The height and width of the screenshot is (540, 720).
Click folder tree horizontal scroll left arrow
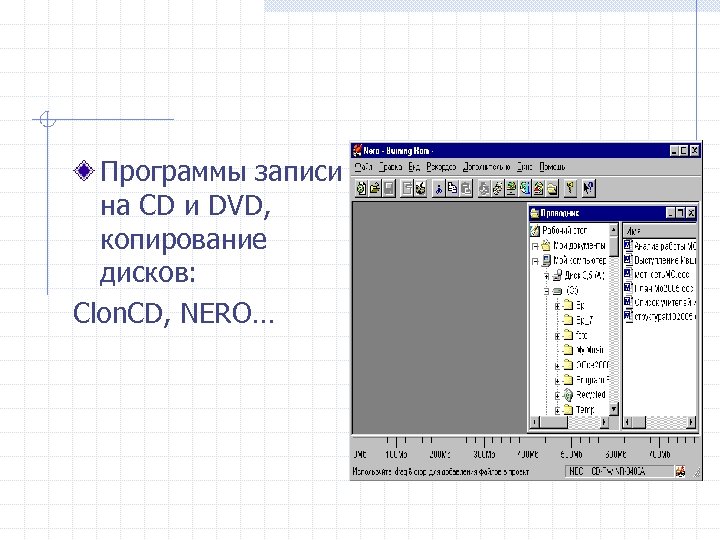point(535,422)
